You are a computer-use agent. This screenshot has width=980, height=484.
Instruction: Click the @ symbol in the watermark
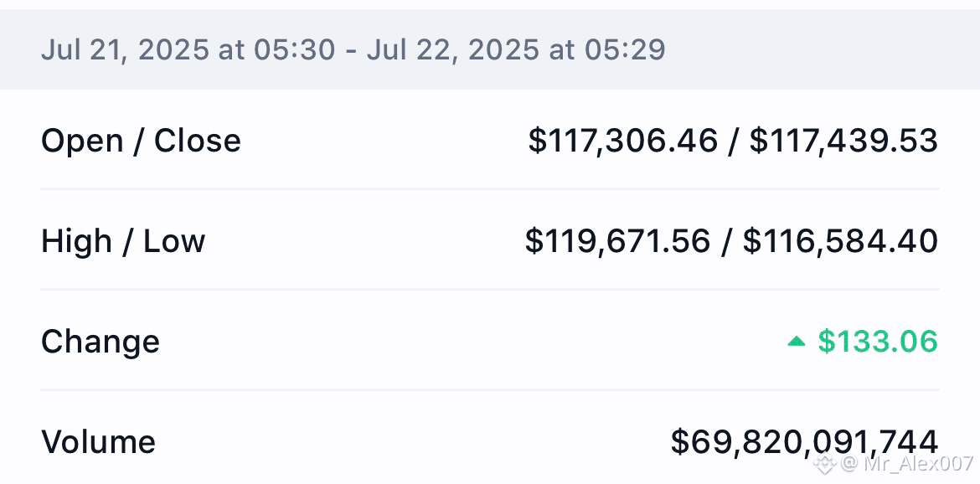848,464
